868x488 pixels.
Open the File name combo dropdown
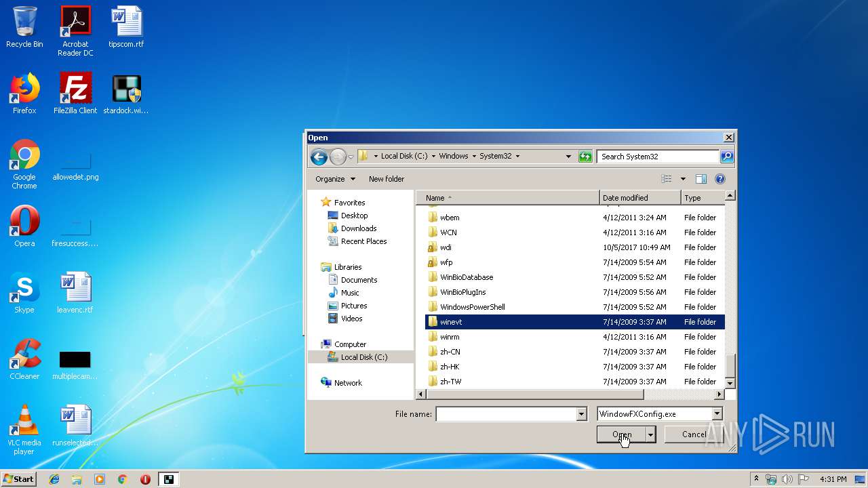pyautogui.click(x=581, y=414)
